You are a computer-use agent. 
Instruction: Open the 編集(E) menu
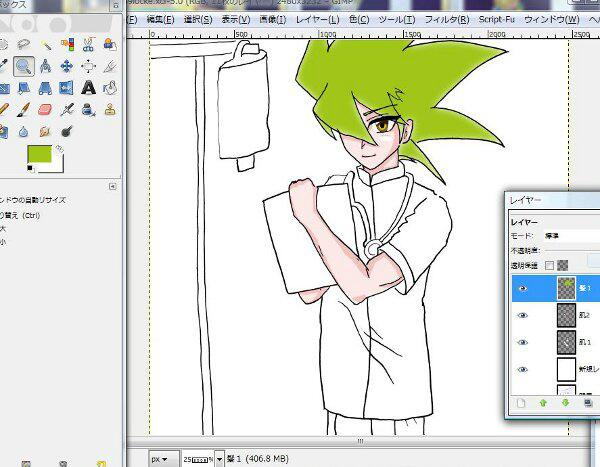[161, 19]
